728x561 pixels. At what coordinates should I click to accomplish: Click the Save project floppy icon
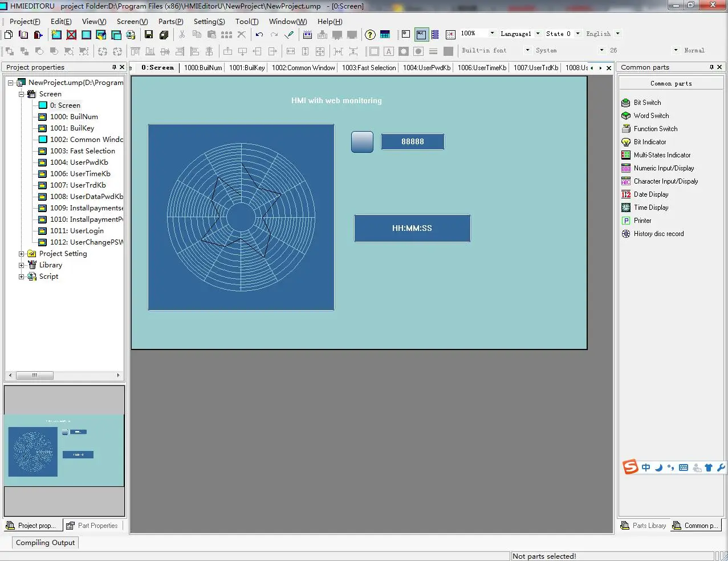149,35
